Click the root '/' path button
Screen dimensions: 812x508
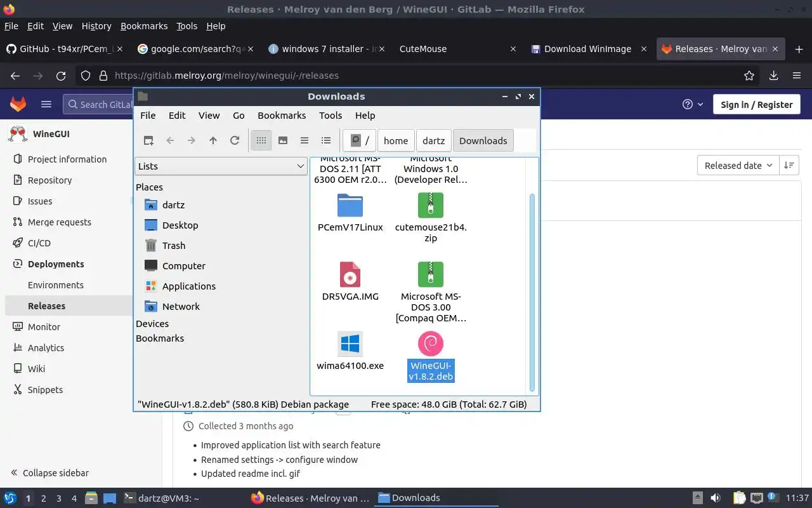pos(360,141)
